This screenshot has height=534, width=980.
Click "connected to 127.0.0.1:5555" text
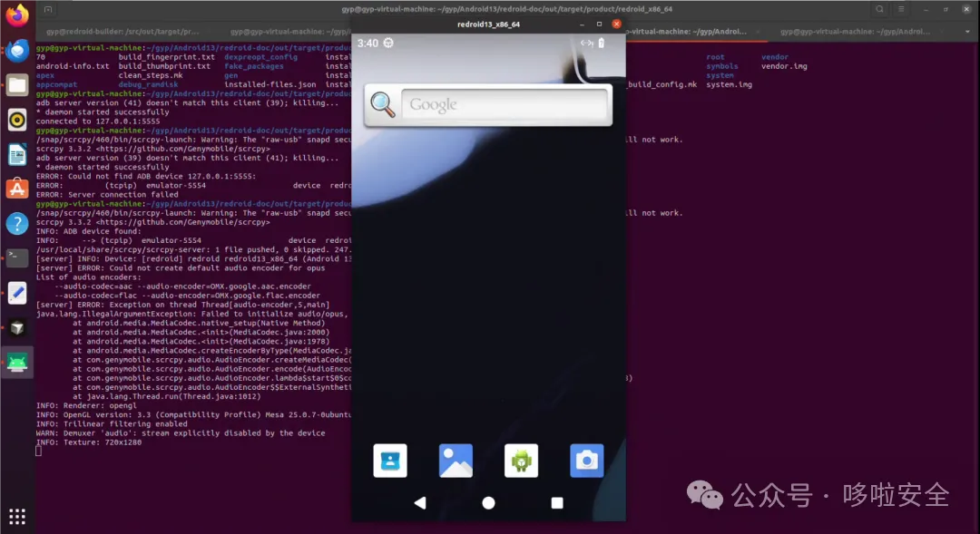pos(98,121)
